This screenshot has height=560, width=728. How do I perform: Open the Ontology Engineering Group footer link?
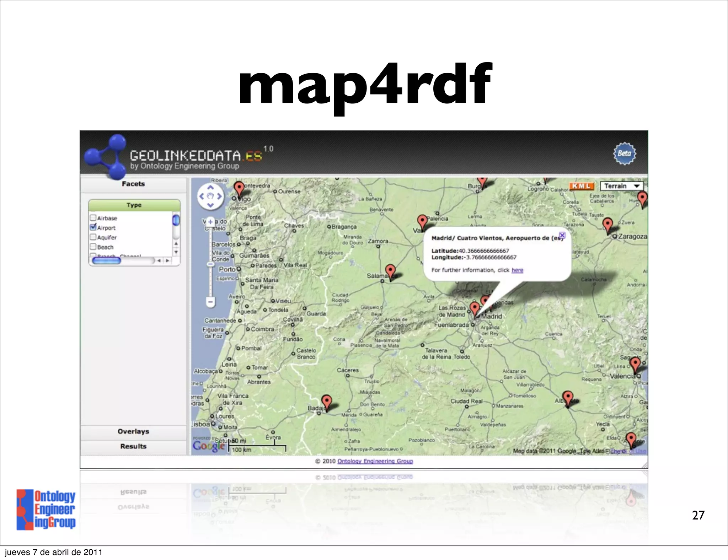pos(375,461)
